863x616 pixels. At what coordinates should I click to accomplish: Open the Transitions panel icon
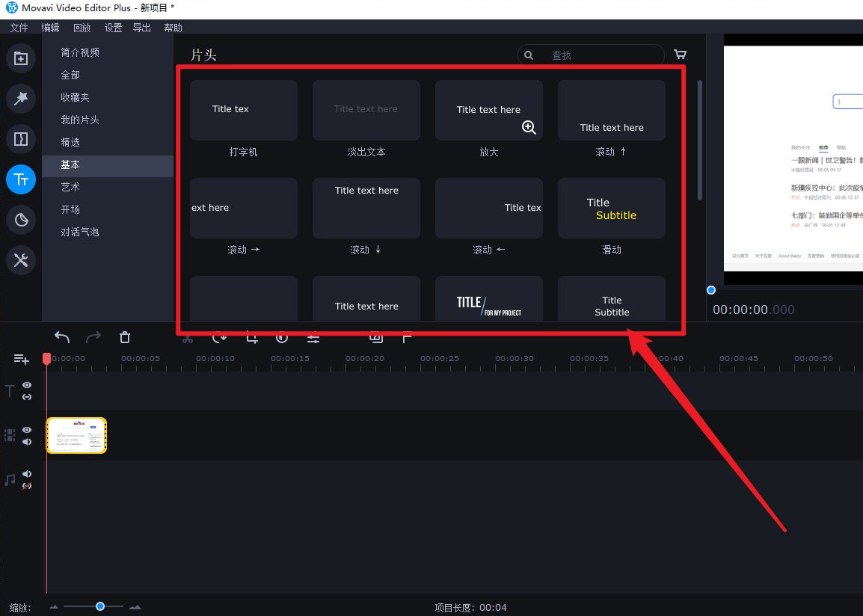coord(21,139)
